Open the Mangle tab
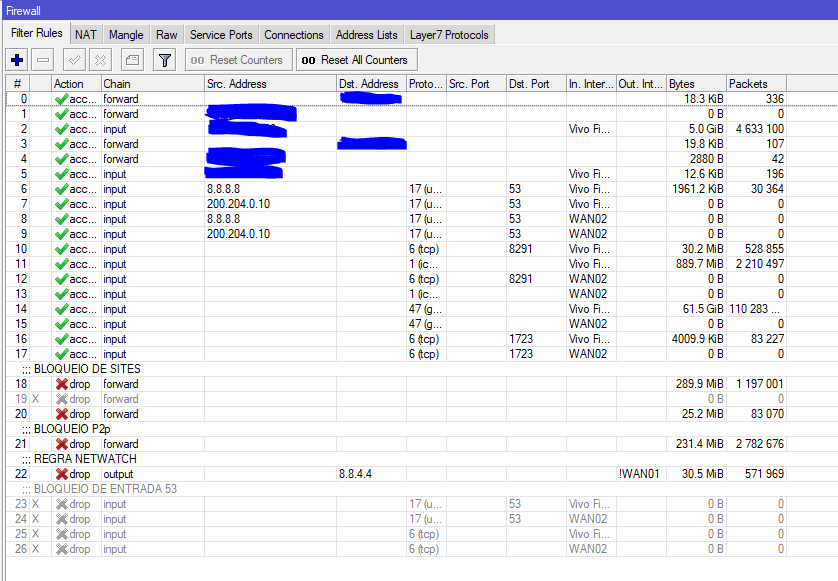This screenshot has width=838, height=581. 126,35
